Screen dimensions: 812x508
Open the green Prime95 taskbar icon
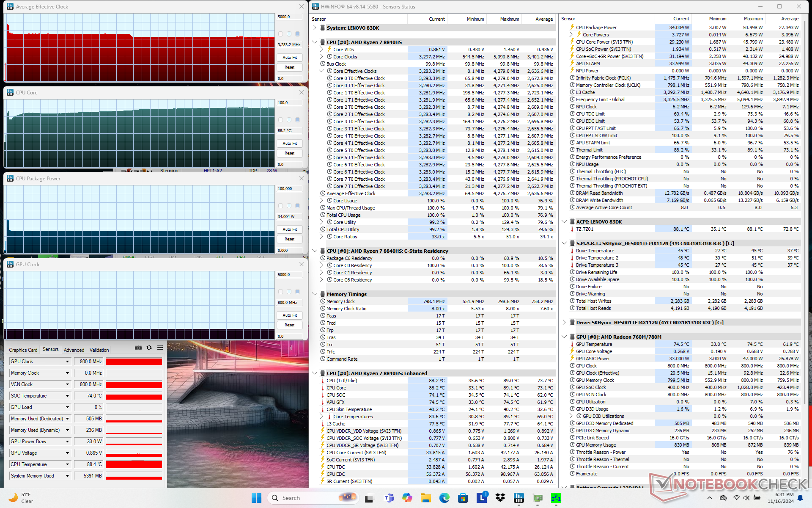point(556,498)
